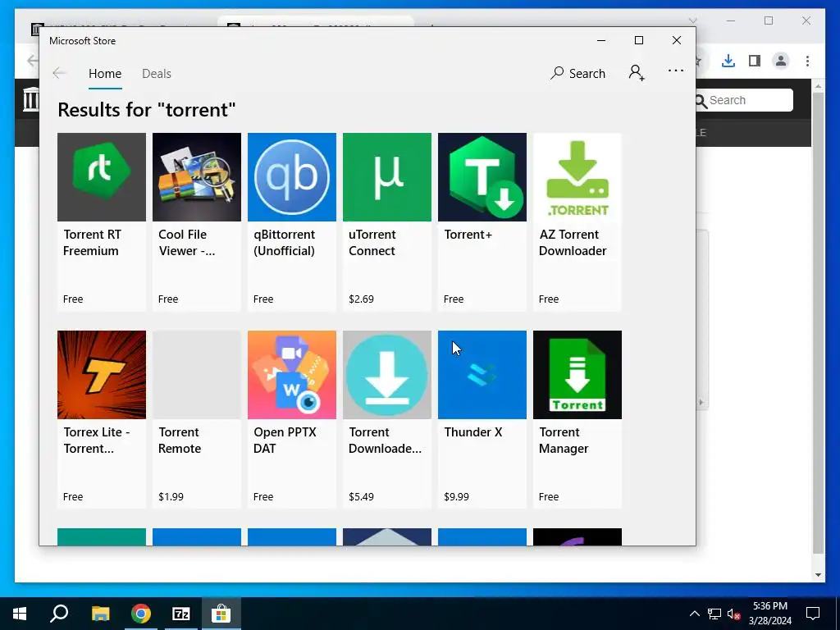
Task: Open the notification center icon
Action: [x=813, y=614]
